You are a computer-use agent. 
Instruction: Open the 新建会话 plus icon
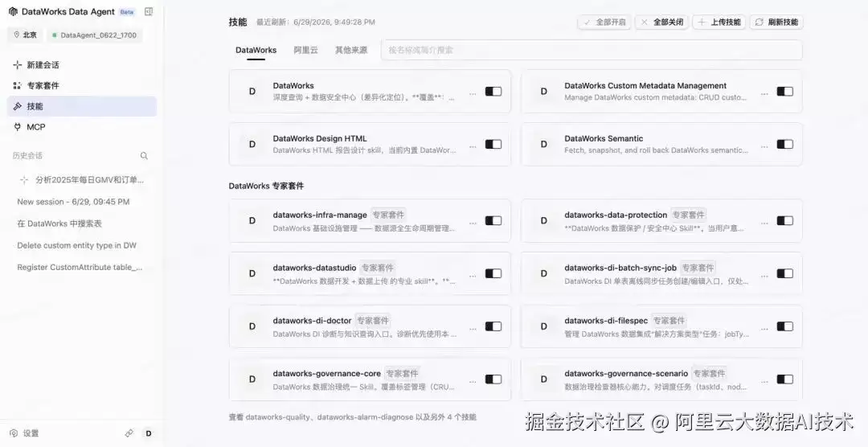(x=17, y=65)
